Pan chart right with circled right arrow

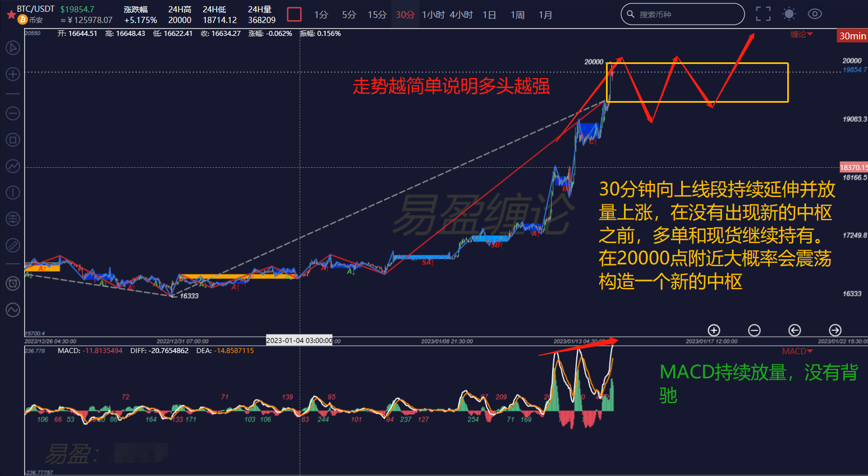click(x=835, y=330)
